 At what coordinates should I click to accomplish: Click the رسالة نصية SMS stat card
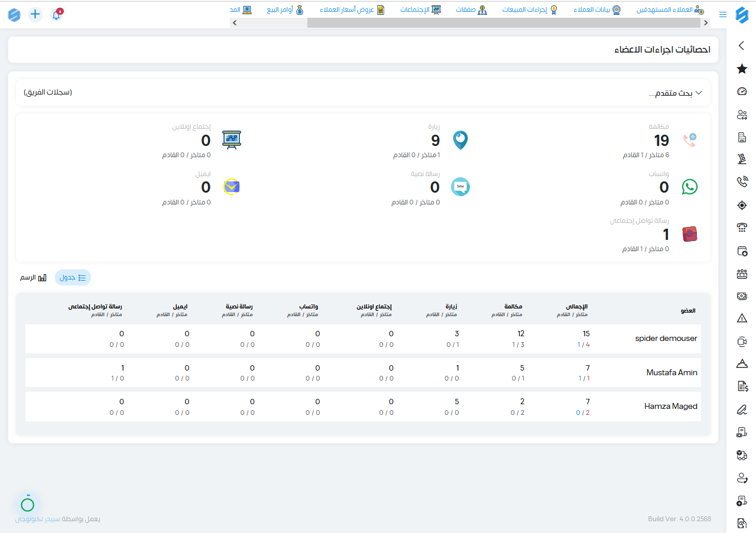431,188
